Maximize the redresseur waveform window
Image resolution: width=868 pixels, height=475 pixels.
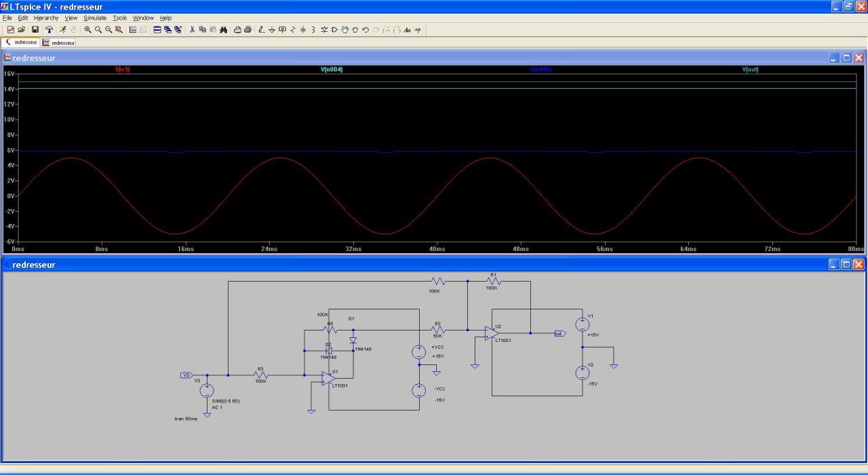pyautogui.click(x=846, y=58)
